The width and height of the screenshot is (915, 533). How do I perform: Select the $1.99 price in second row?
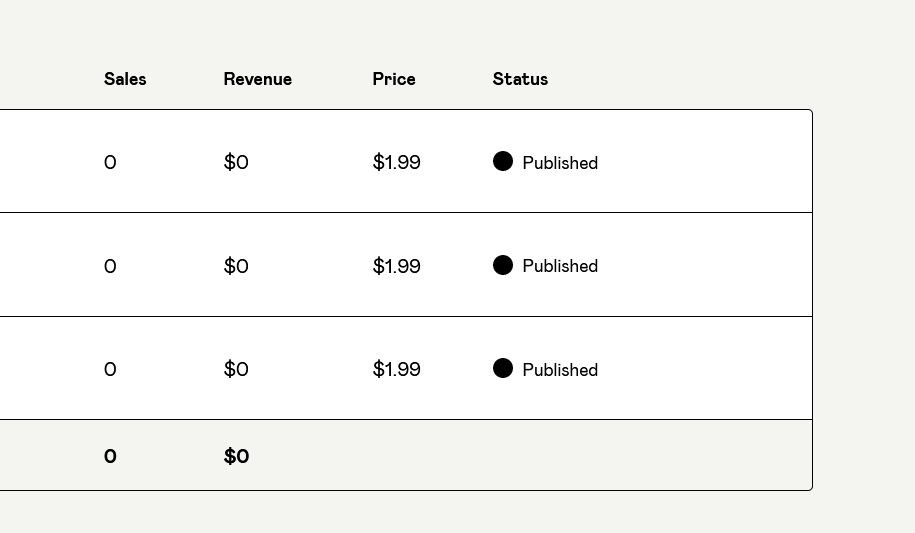396,266
